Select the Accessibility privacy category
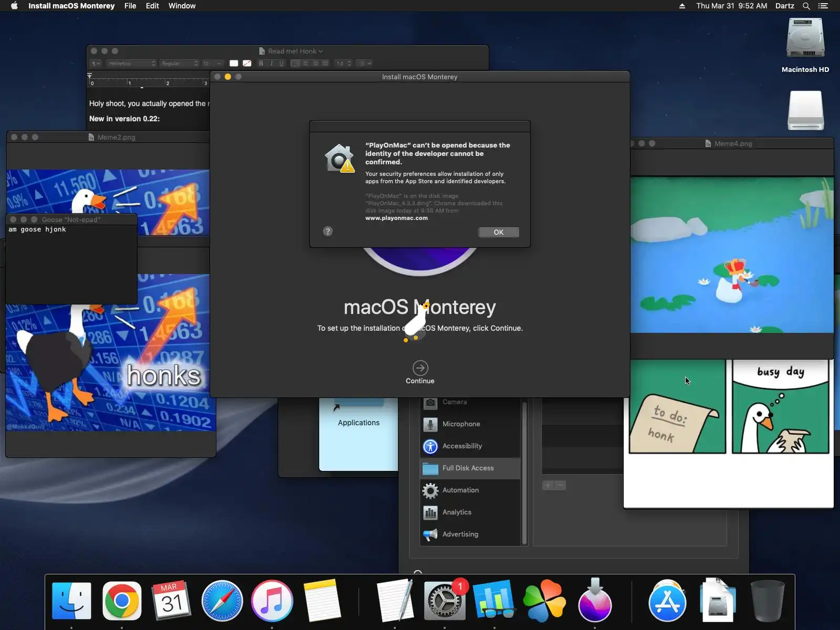Screen dimensions: 840x630 pyautogui.click(x=470, y=446)
